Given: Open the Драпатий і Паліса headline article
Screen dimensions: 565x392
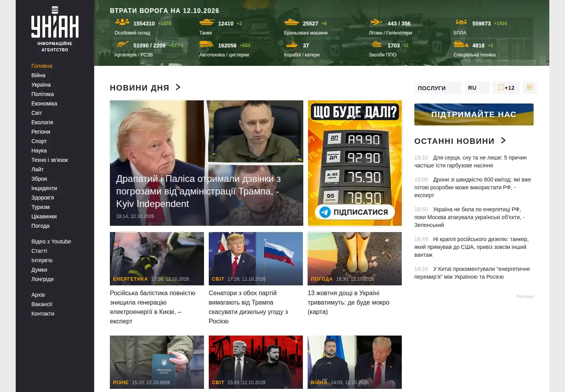Looking at the screenshot, I should click(198, 191).
